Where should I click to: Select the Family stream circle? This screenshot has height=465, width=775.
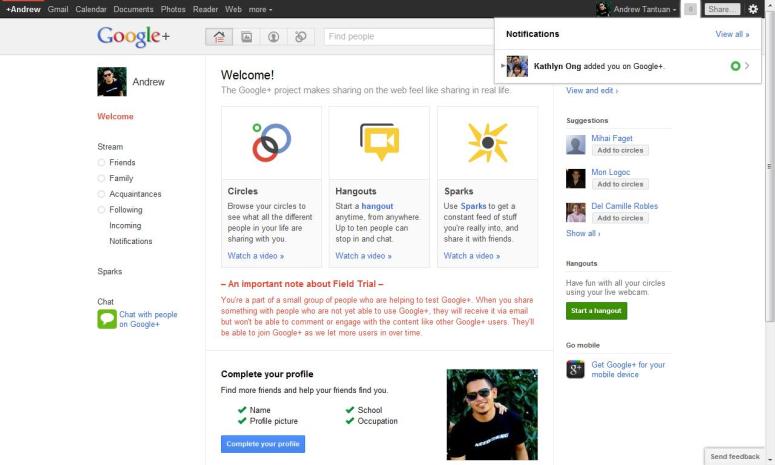click(101, 178)
